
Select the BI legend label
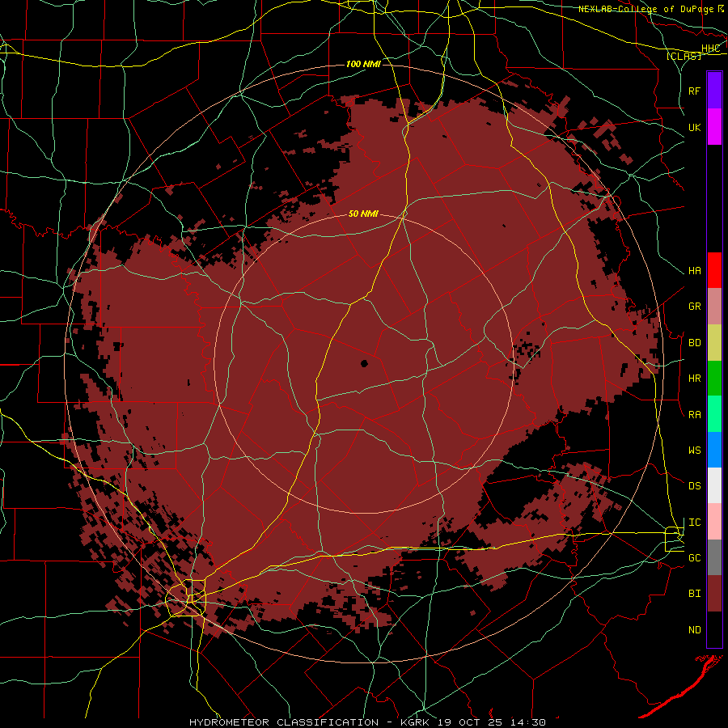click(695, 594)
